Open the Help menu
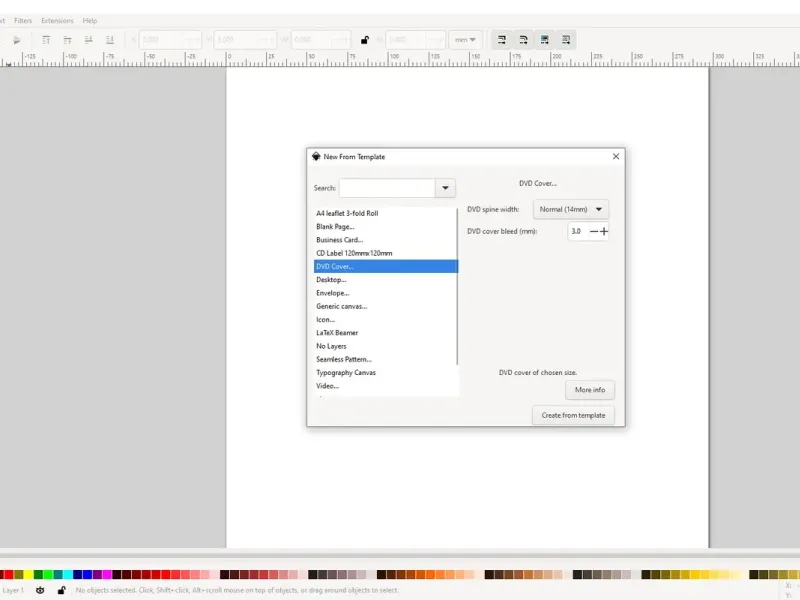This screenshot has height=600, width=800. click(90, 20)
